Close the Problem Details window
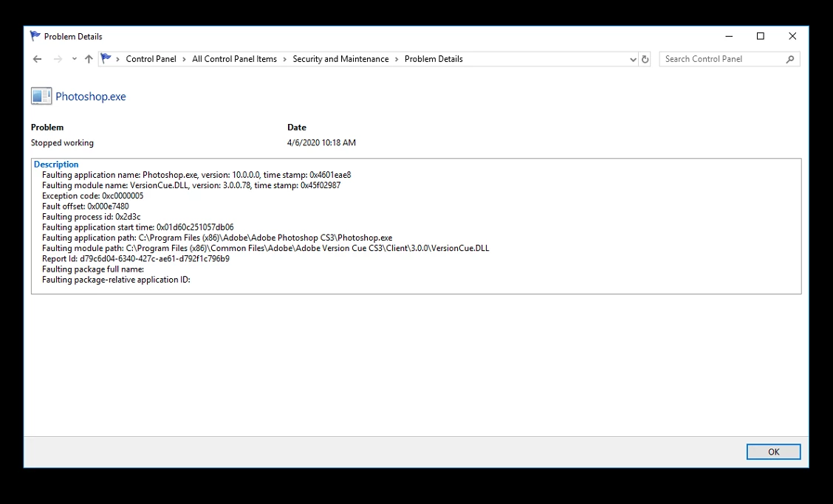Viewport: 833px width, 504px height. pos(792,36)
